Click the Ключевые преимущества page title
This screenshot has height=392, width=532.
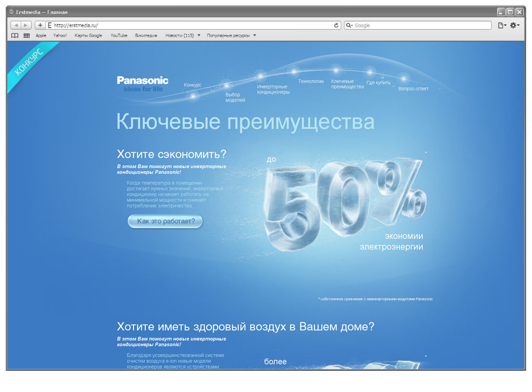(x=245, y=121)
